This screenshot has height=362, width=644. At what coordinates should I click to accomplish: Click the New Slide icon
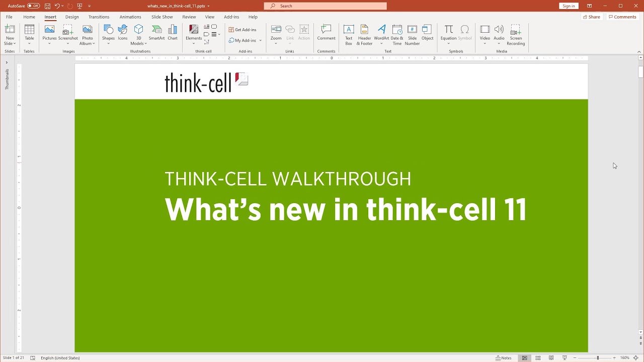coord(10,30)
